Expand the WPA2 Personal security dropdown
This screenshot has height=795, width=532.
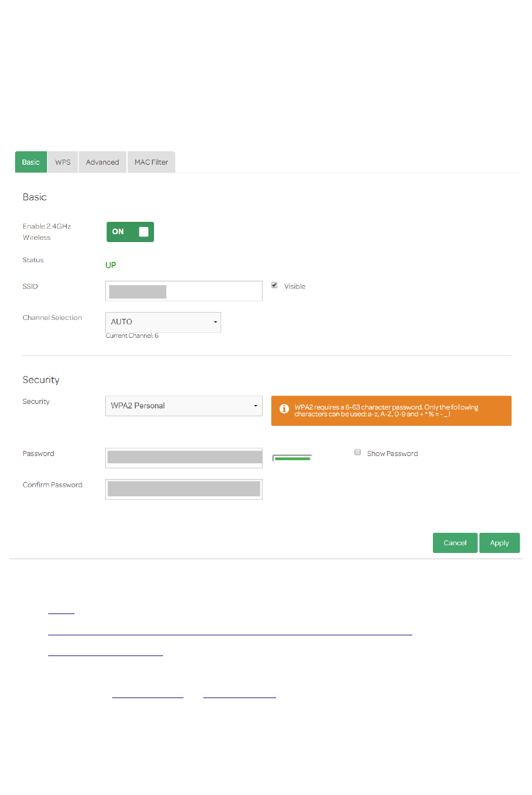[x=184, y=406]
